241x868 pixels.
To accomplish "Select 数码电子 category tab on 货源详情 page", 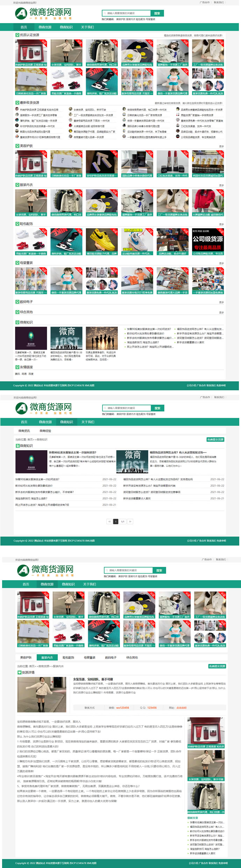I will tap(111, 657).
